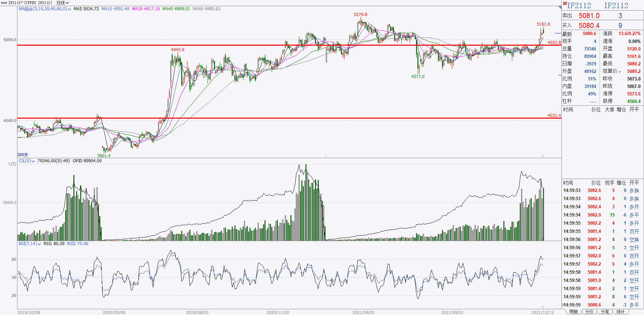This screenshot has height=315, width=644.
Task: Select the MA5 5034.72 legend label
Action: [86, 9]
